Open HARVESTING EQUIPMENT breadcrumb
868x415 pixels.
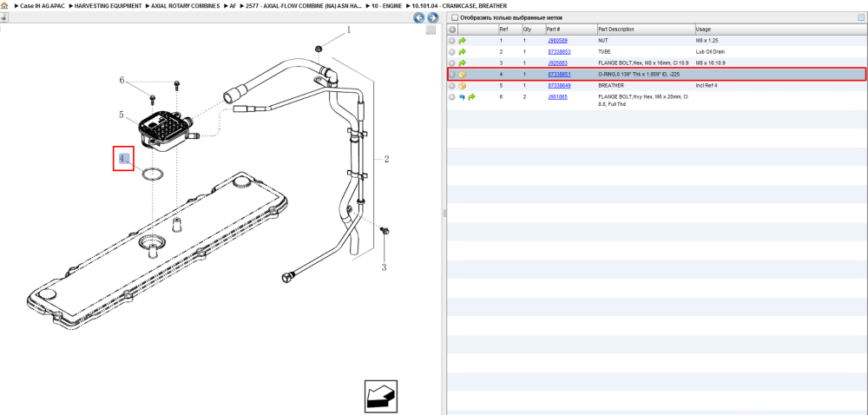click(x=108, y=5)
